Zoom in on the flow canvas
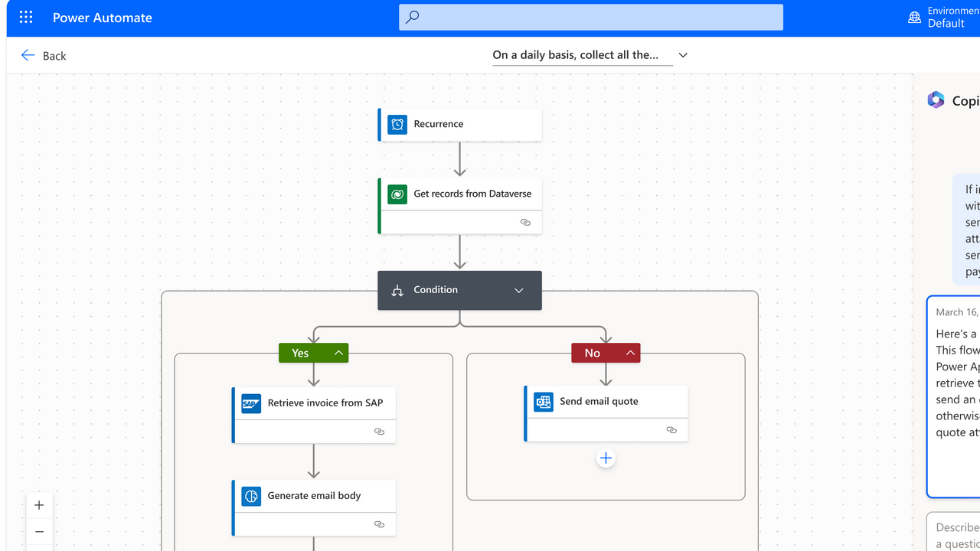This screenshot has height=551, width=980. pos(39,505)
